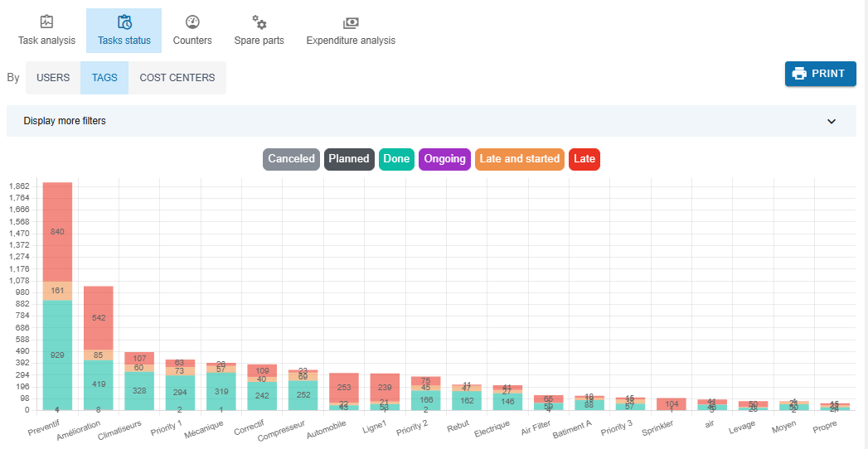
Task: Click the Amélioration done segment 419
Action: pyautogui.click(x=99, y=384)
